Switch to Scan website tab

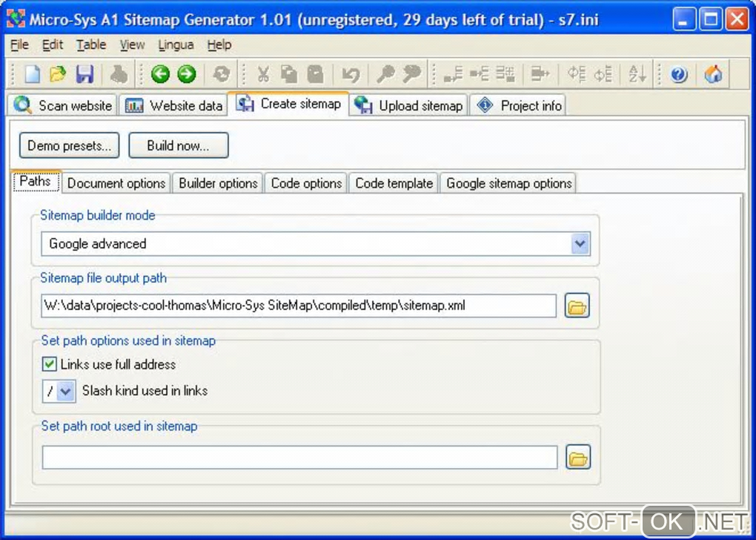pos(62,105)
